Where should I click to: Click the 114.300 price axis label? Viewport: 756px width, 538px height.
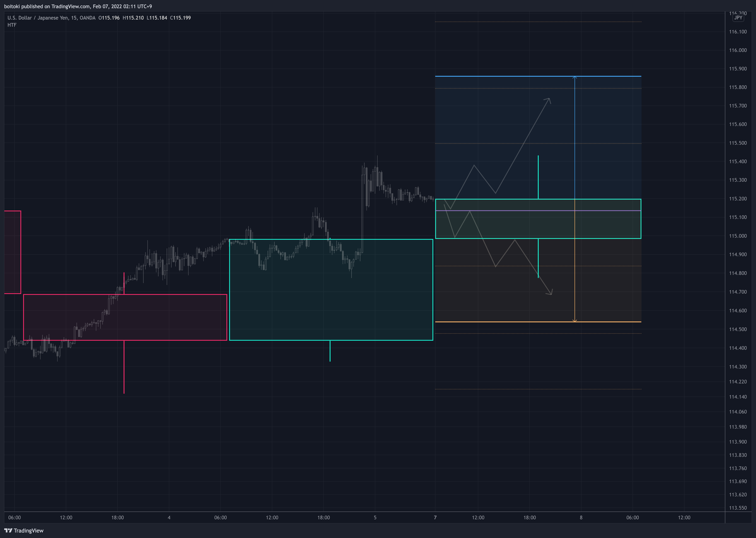[x=738, y=367]
